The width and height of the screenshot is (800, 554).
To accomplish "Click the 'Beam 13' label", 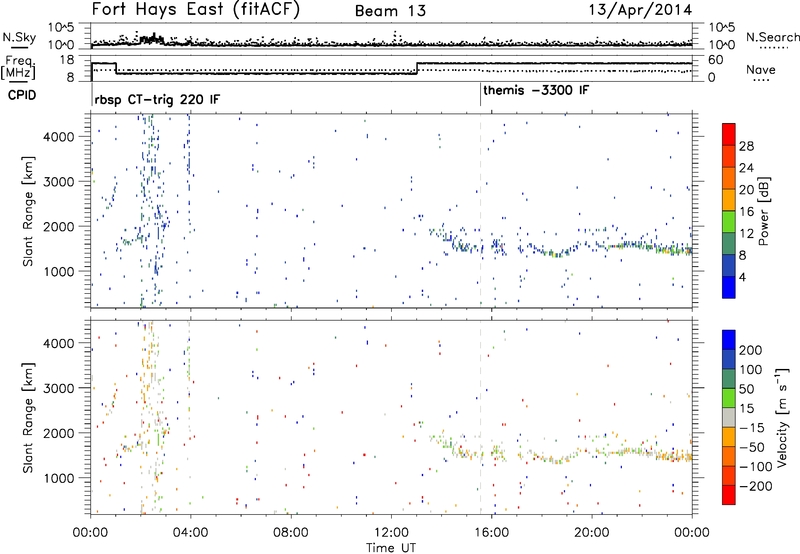I will [390, 11].
